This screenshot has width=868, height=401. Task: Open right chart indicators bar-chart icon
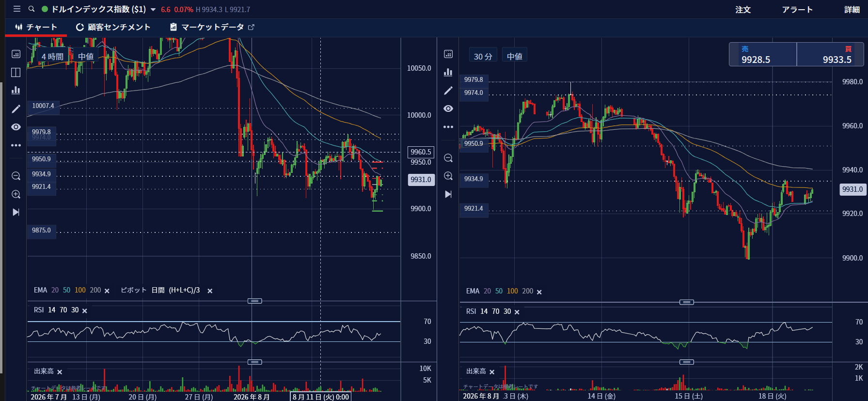pos(448,72)
